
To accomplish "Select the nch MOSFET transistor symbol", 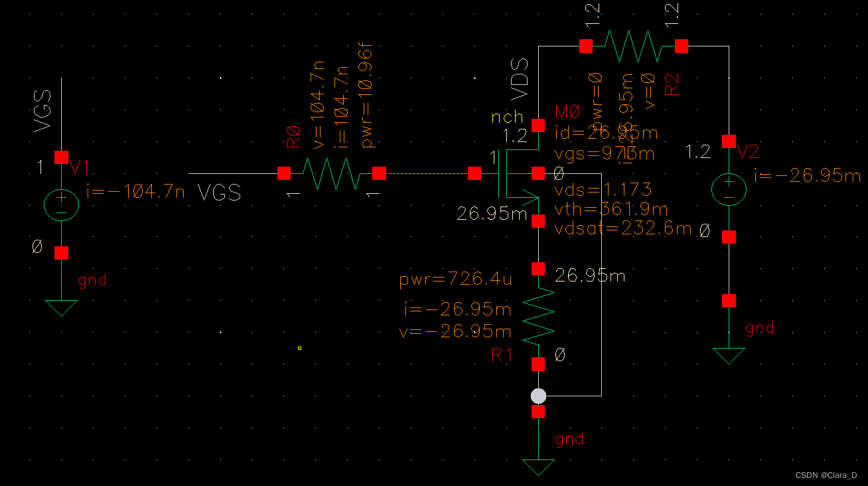I will pos(518,173).
